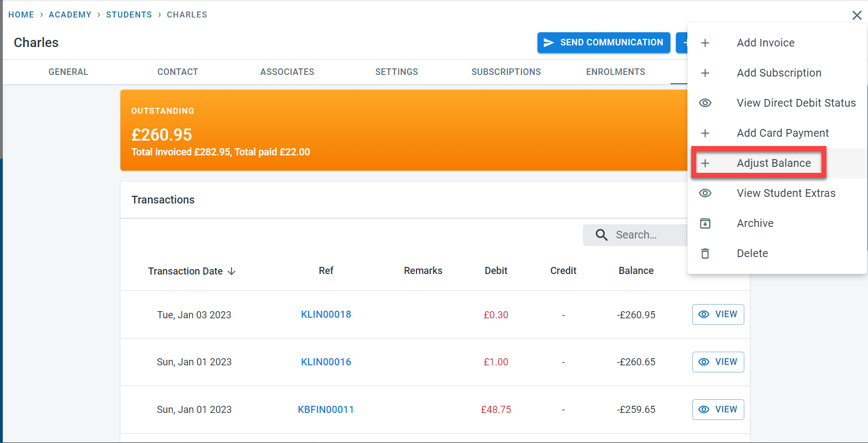Switch to the Subscriptions tab
The height and width of the screenshot is (443, 868).
506,72
